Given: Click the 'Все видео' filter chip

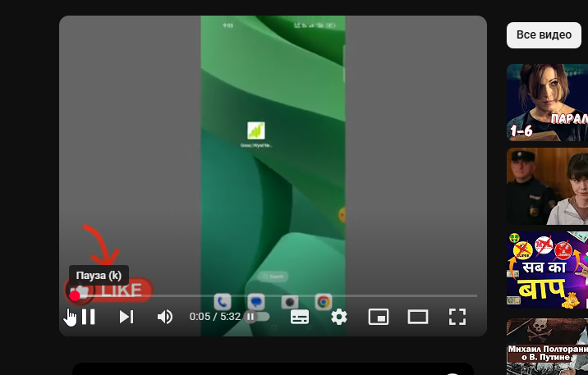Looking at the screenshot, I should (x=544, y=34).
